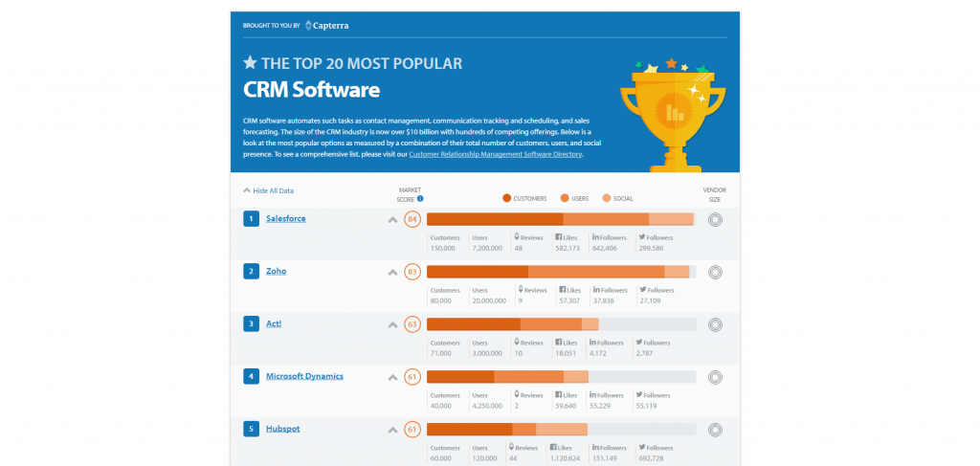The width and height of the screenshot is (980, 466).
Task: Open the Act! link
Action: pyautogui.click(x=274, y=323)
